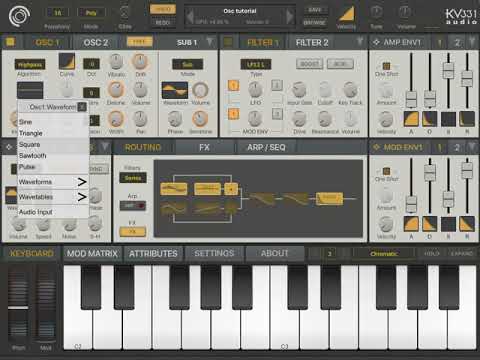Toggle the filter LFO 1 selector
480x360 pixels.
click(x=233, y=85)
